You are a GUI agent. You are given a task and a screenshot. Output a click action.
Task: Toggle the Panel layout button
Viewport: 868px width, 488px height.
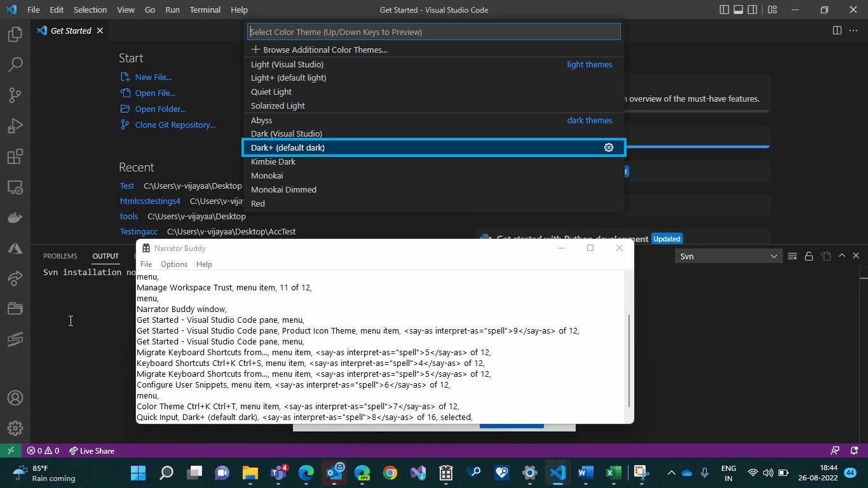pyautogui.click(x=738, y=10)
